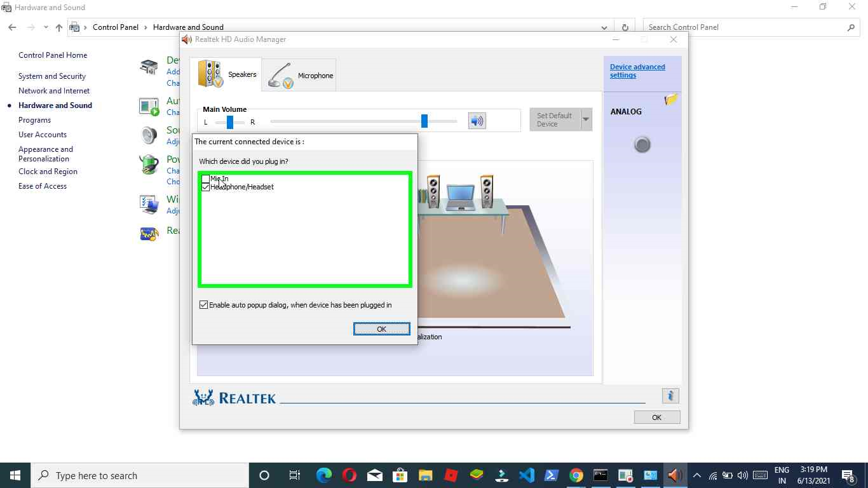Click the Sound speaker icon in Control Panel

coord(149,135)
